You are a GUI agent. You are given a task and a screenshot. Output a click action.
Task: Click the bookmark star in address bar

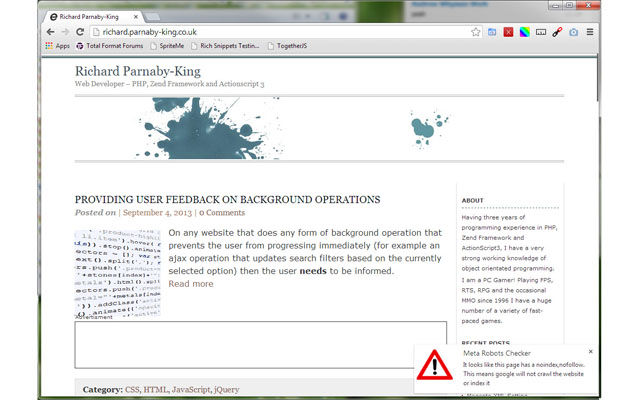pyautogui.click(x=476, y=32)
